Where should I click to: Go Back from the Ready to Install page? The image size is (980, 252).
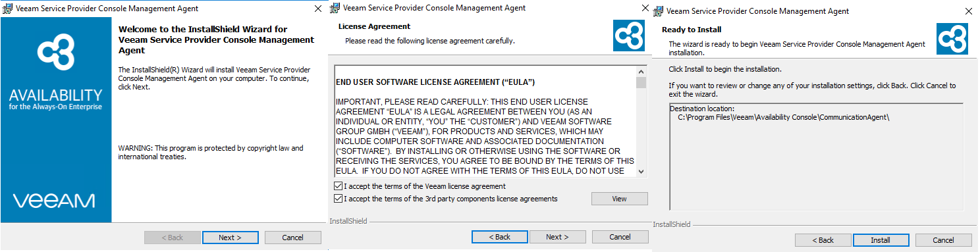click(823, 240)
